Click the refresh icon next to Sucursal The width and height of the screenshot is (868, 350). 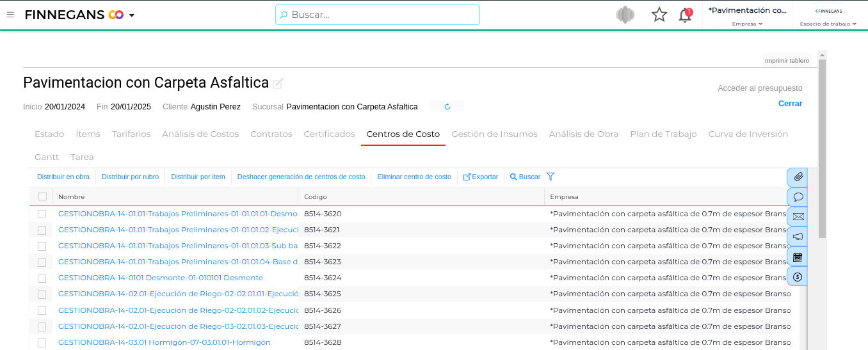click(x=447, y=107)
